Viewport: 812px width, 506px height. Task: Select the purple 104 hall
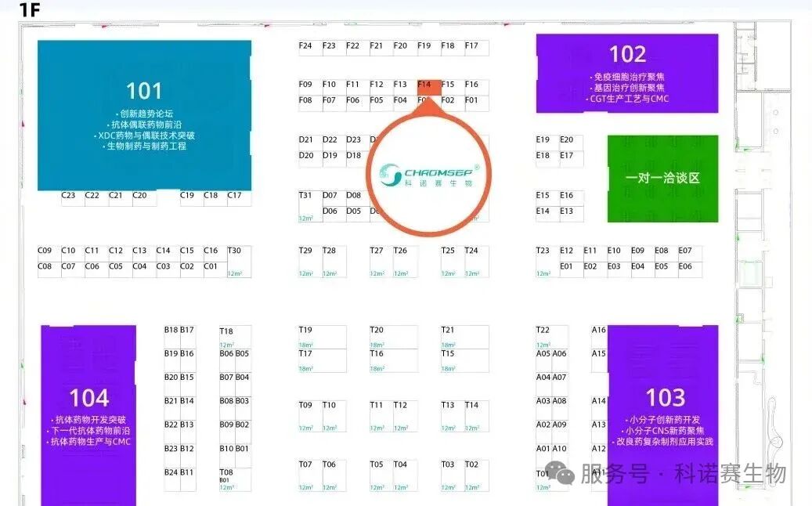click(88, 415)
